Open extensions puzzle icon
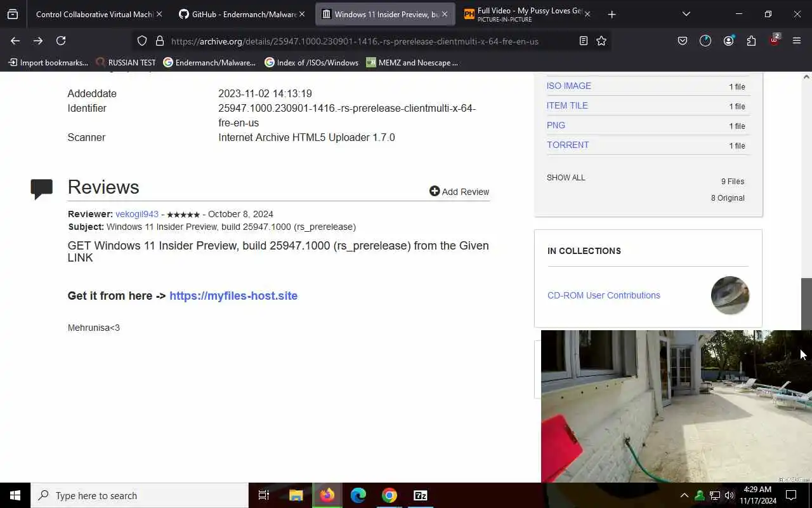 [x=751, y=41]
